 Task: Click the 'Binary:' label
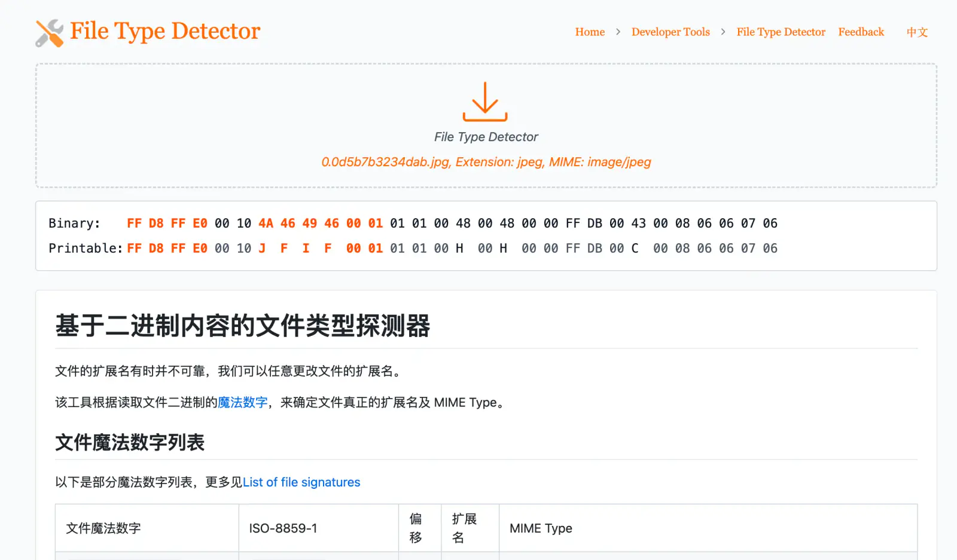pos(74,224)
